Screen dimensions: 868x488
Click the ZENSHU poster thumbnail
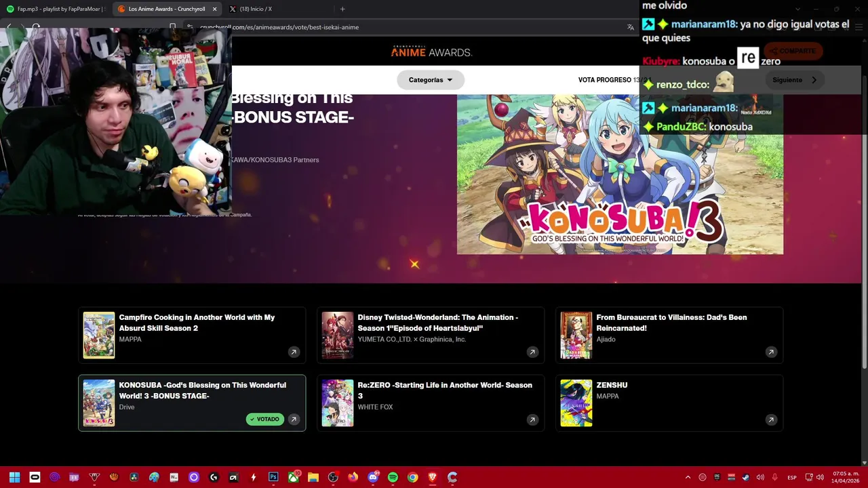coord(576,403)
